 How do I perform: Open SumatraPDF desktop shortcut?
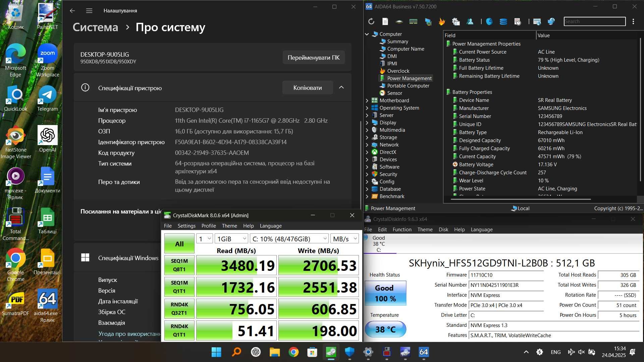coord(15,303)
